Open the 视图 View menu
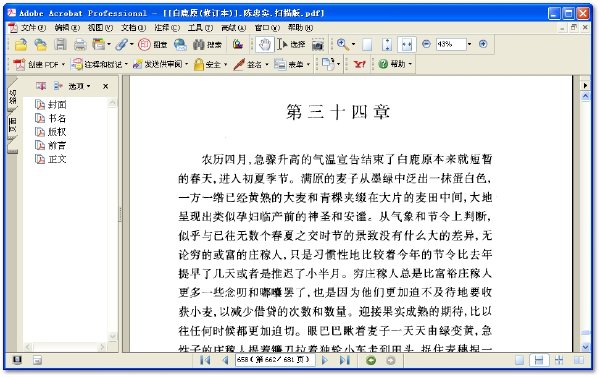Viewport: 600px width, 377px height. click(x=100, y=28)
